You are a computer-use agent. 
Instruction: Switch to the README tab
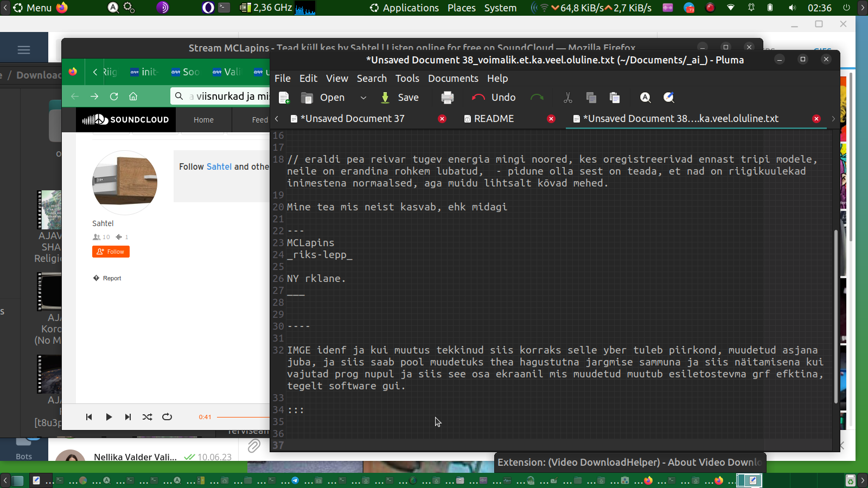(x=493, y=119)
